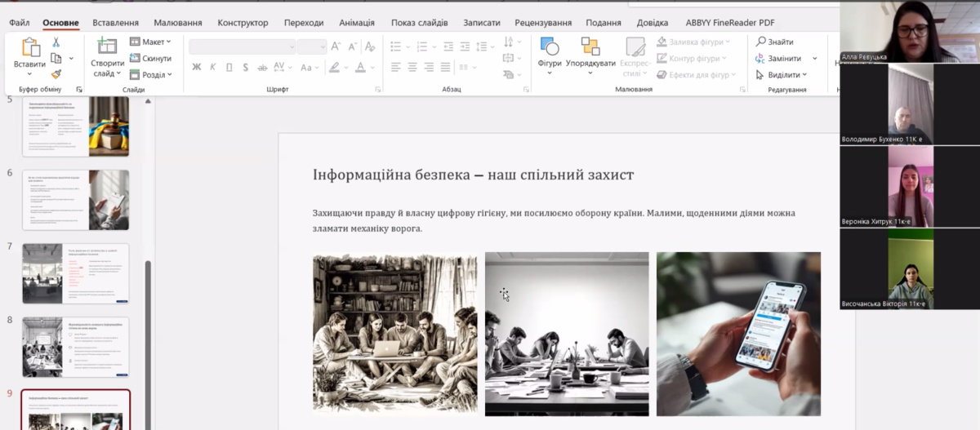The image size is (980, 430).
Task: Click the Вставити paste clipboard icon
Action: pyautogui.click(x=29, y=47)
